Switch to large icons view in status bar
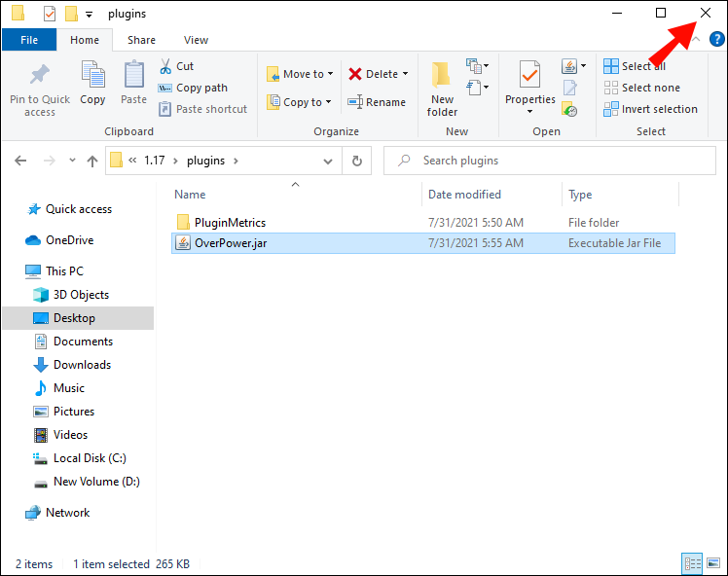Image resolution: width=728 pixels, height=576 pixels. 713,563
